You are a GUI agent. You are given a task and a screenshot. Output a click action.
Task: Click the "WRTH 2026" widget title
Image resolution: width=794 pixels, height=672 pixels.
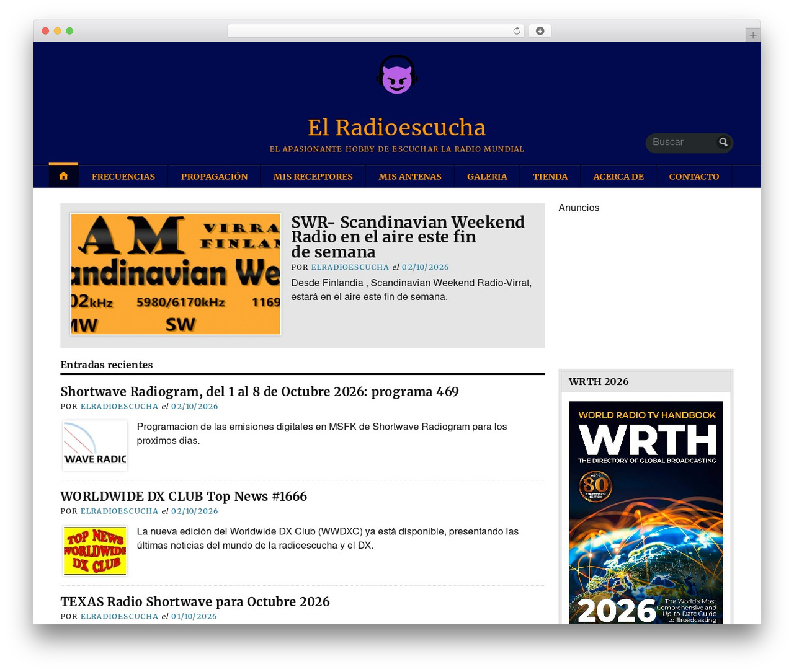[x=599, y=382]
